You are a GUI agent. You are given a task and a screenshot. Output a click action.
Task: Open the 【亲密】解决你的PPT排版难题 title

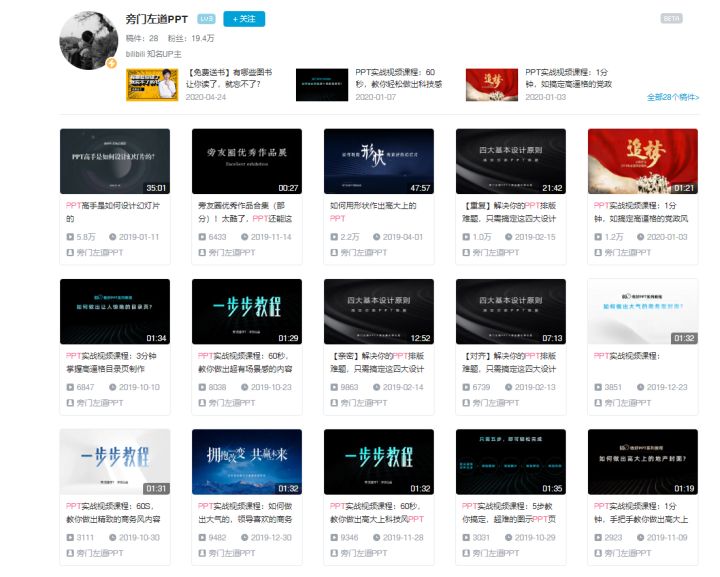pyautogui.click(x=377, y=362)
